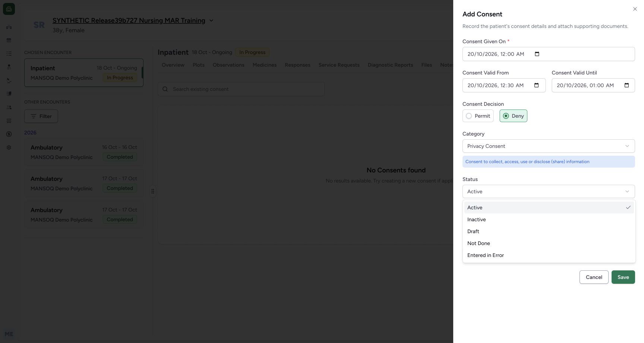This screenshot has width=644, height=343.
Task: Click the Consent Given On date field
Action: tap(549, 54)
